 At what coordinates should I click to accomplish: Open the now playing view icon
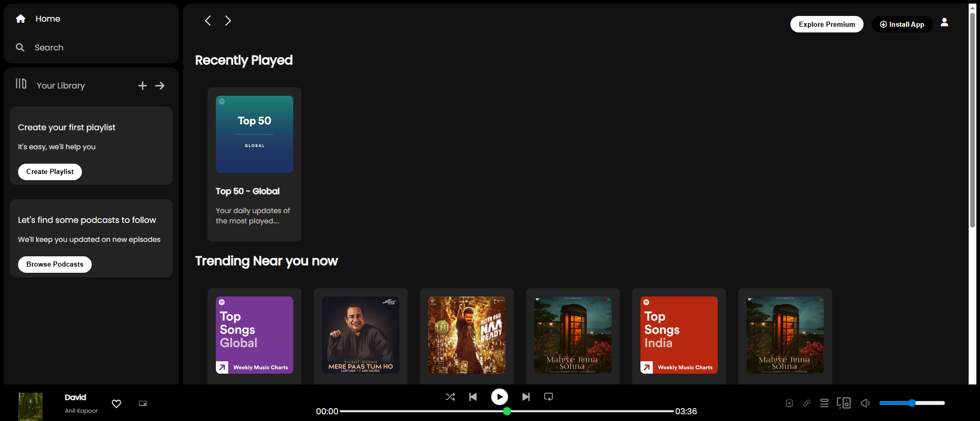[x=789, y=404]
